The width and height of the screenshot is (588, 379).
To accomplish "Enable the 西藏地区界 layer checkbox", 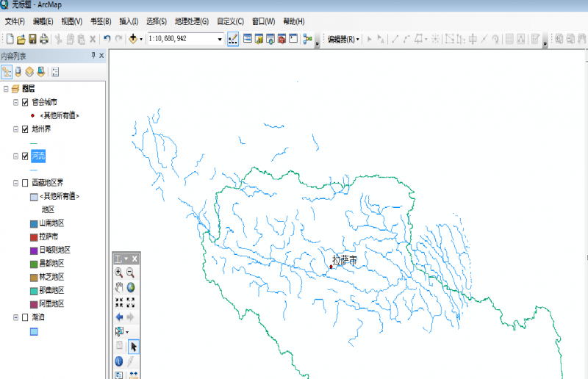I will pos(25,183).
